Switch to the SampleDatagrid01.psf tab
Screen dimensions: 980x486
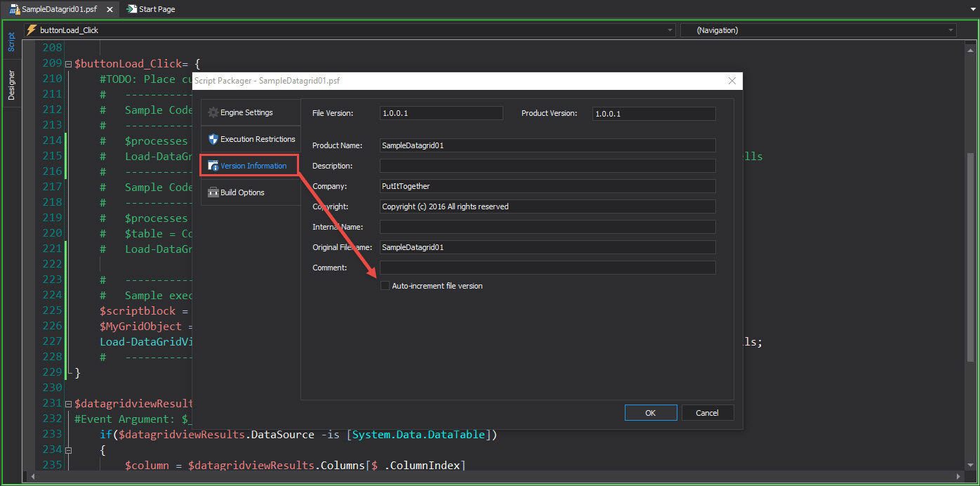pos(59,9)
